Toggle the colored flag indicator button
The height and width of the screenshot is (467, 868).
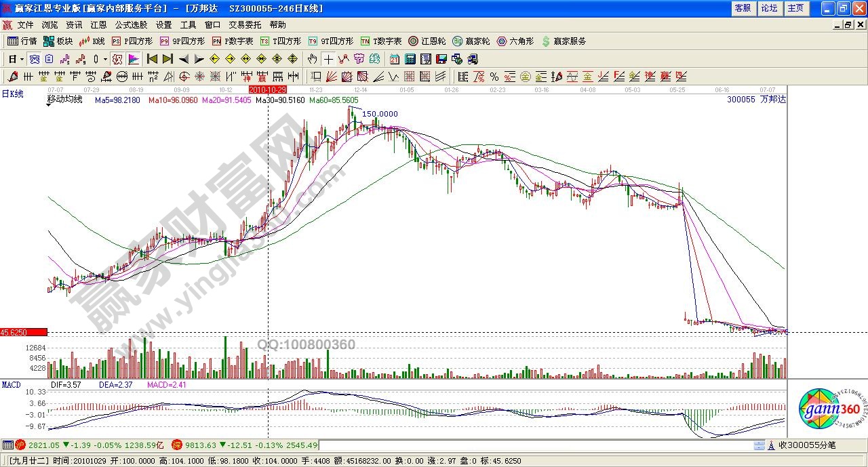point(133,59)
